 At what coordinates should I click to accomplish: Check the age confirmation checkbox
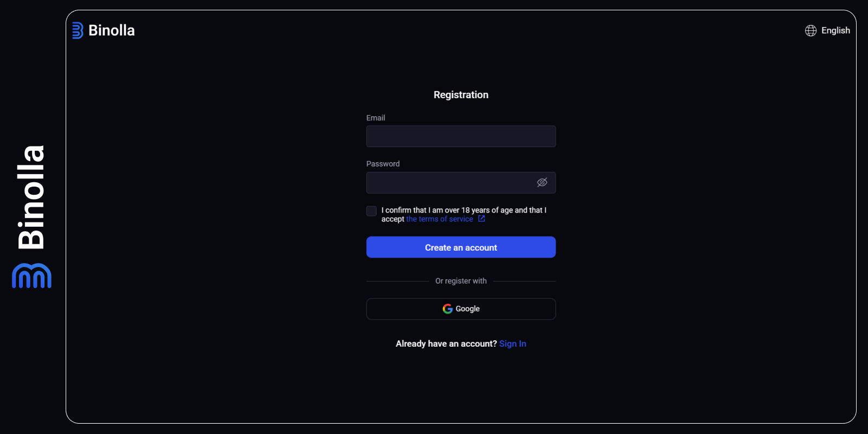(x=371, y=211)
